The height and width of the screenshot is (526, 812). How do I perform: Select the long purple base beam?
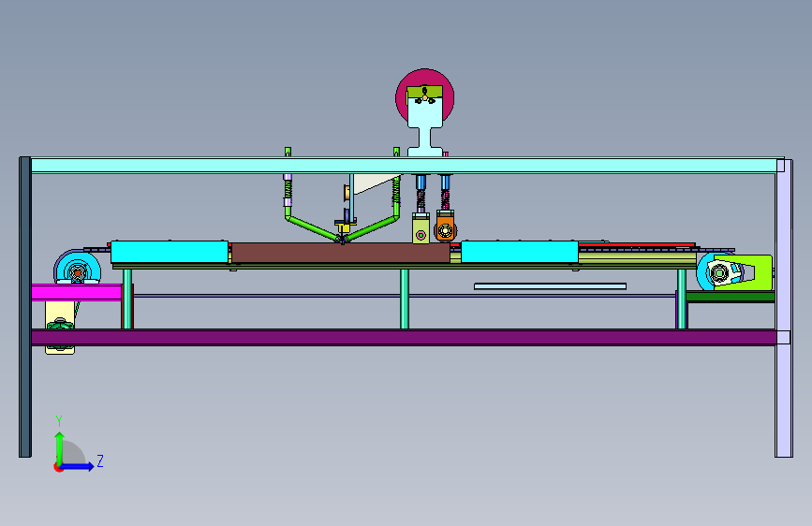(x=404, y=338)
